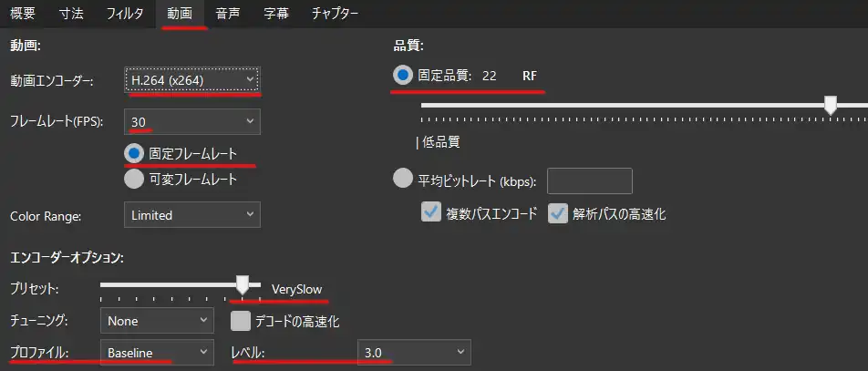Switch to the フィルタ tab
The height and width of the screenshot is (371, 868).
tap(124, 14)
